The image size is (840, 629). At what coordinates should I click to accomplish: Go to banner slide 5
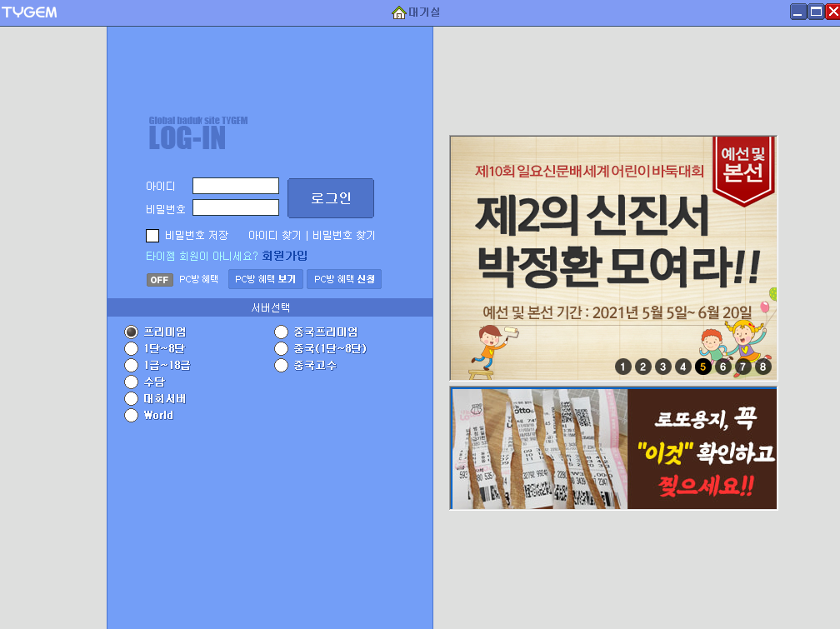coord(702,367)
